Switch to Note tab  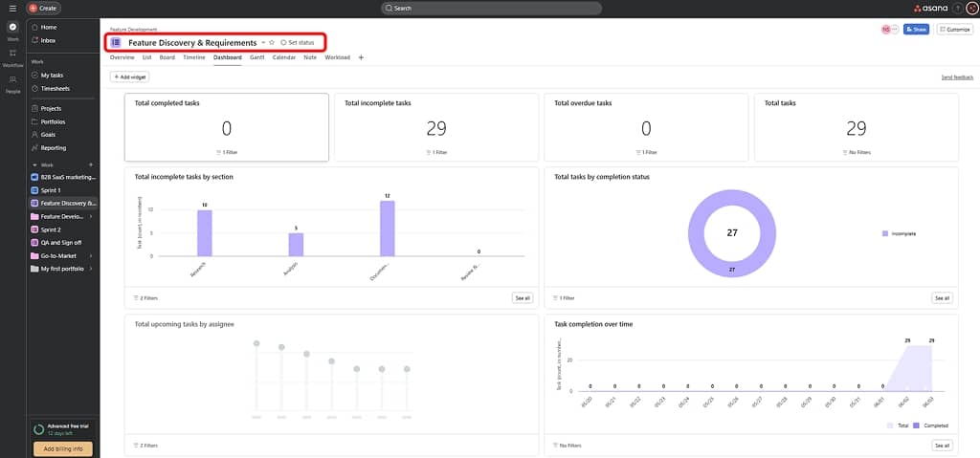click(310, 57)
